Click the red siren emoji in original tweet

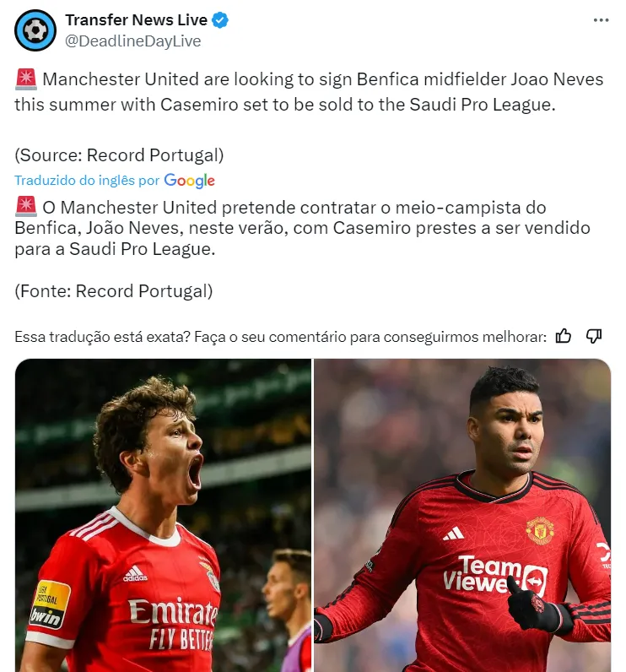tap(25, 79)
